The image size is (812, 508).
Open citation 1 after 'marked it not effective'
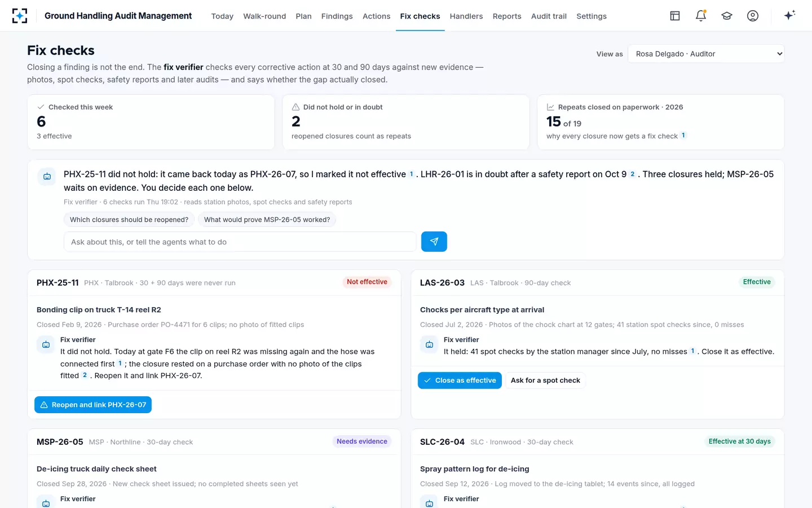pos(411,174)
